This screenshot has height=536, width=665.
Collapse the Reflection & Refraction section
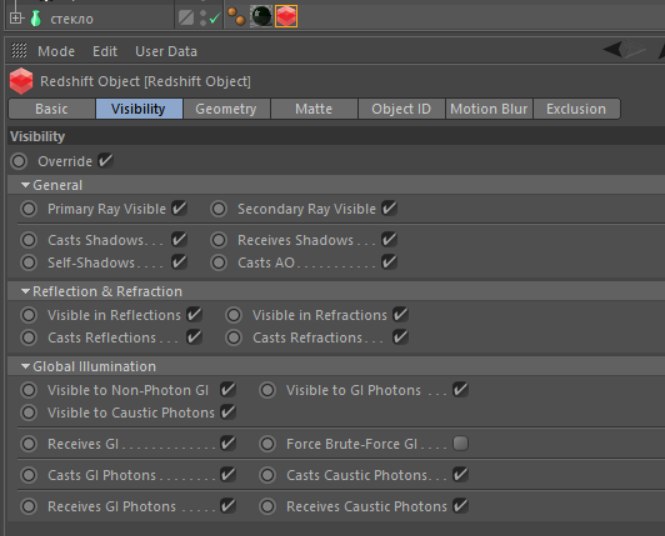click(25, 291)
